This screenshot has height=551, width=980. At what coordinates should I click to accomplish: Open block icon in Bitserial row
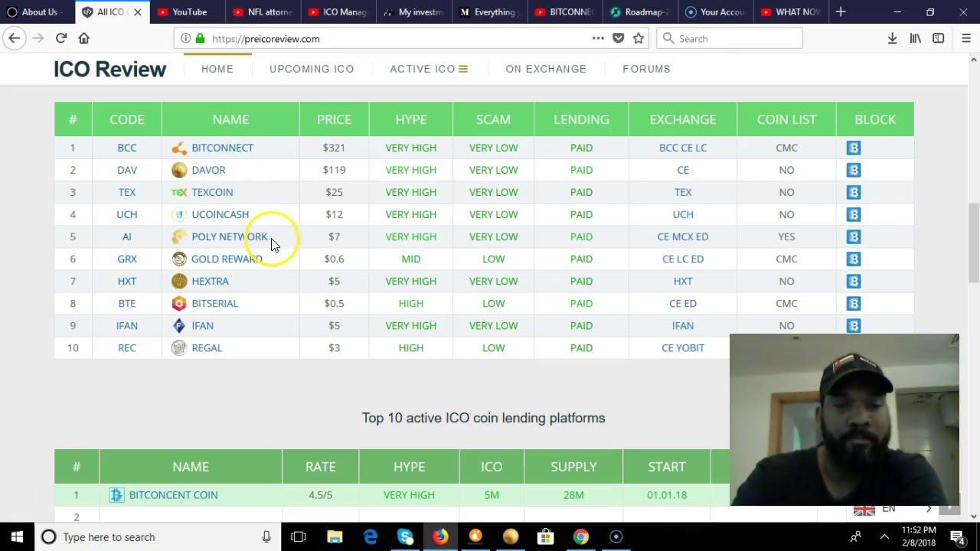click(854, 303)
